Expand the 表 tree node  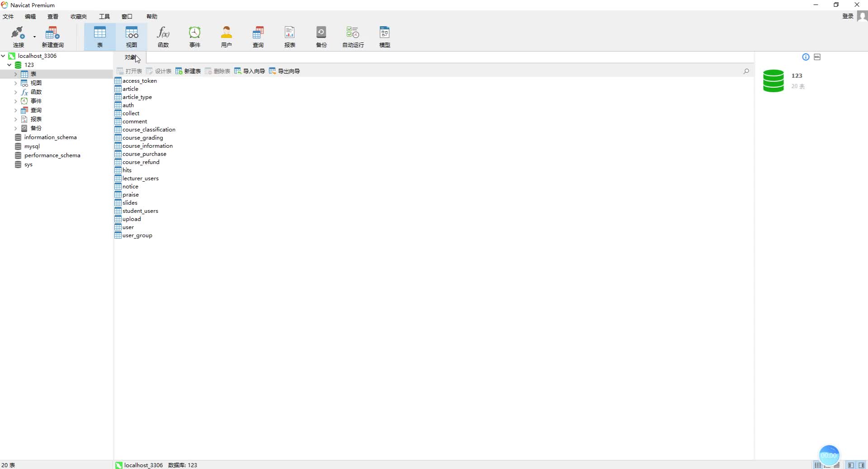(15, 74)
